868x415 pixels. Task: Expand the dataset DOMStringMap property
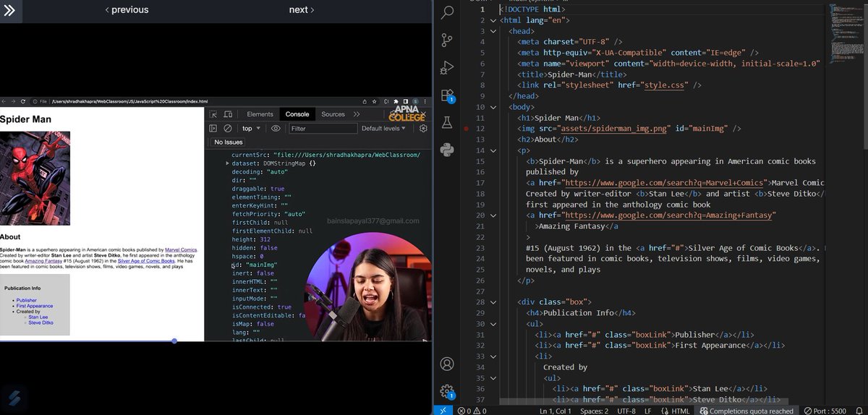228,164
